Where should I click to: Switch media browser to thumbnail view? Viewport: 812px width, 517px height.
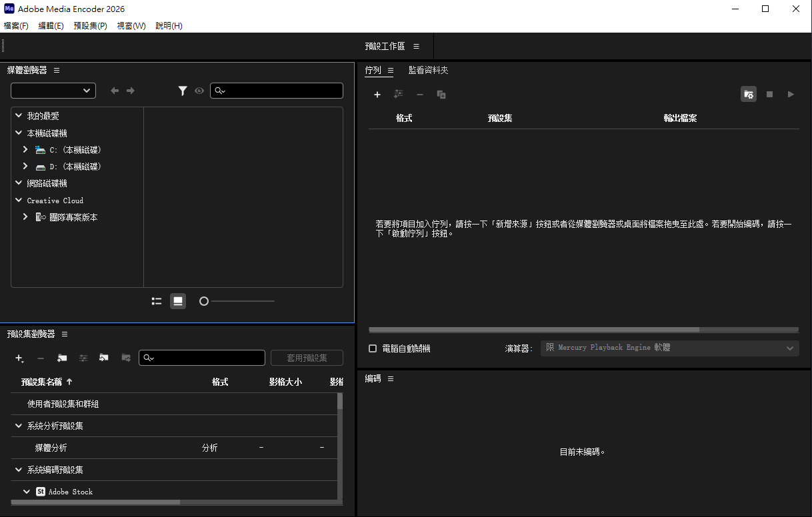(178, 301)
